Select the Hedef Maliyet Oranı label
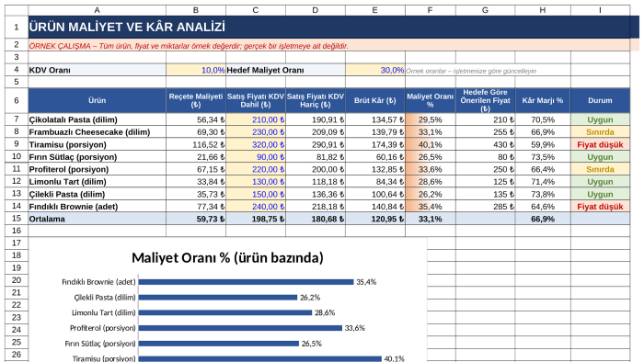Image resolution: width=644 pixels, height=362 pixels. [285, 70]
